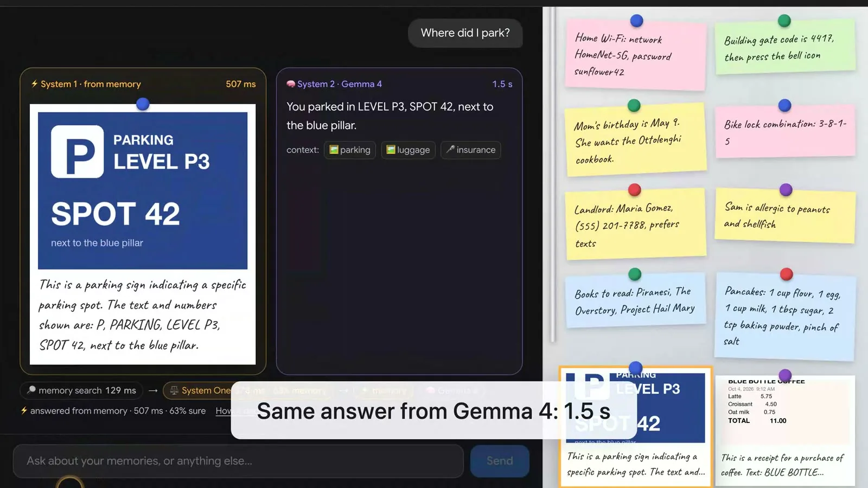868x488 pixels.
Task: Click the lightning icon before answered from memory
Action: (24, 410)
